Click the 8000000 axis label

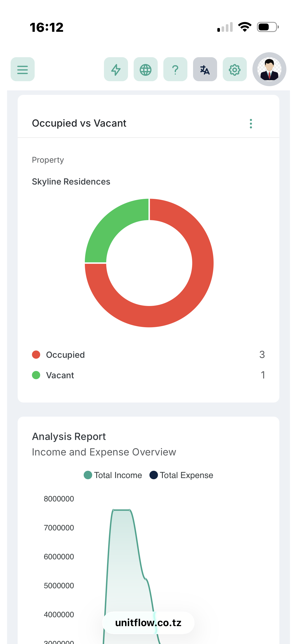coord(59,499)
